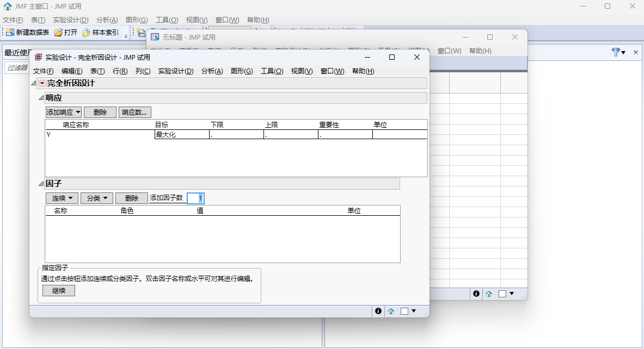644x349 pixels.
Task: Click the 响应数... button
Action: point(134,113)
